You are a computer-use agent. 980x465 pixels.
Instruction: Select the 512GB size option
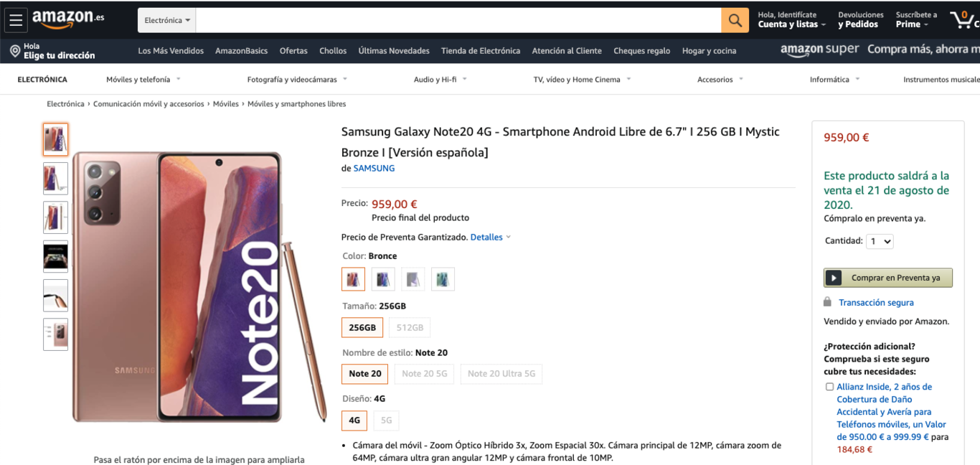(x=410, y=327)
